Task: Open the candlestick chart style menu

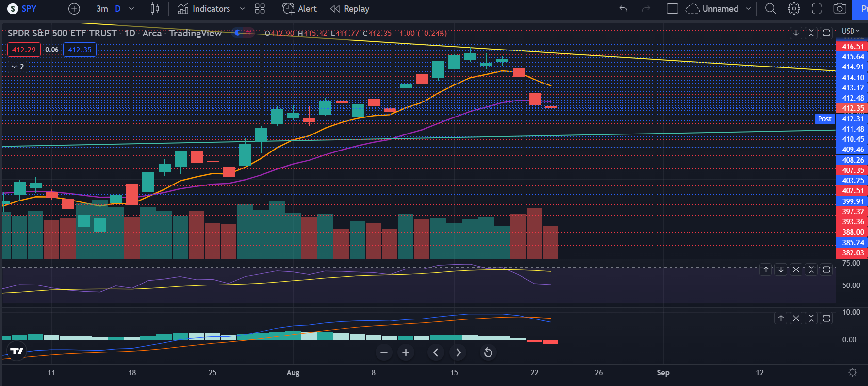Action: point(155,9)
